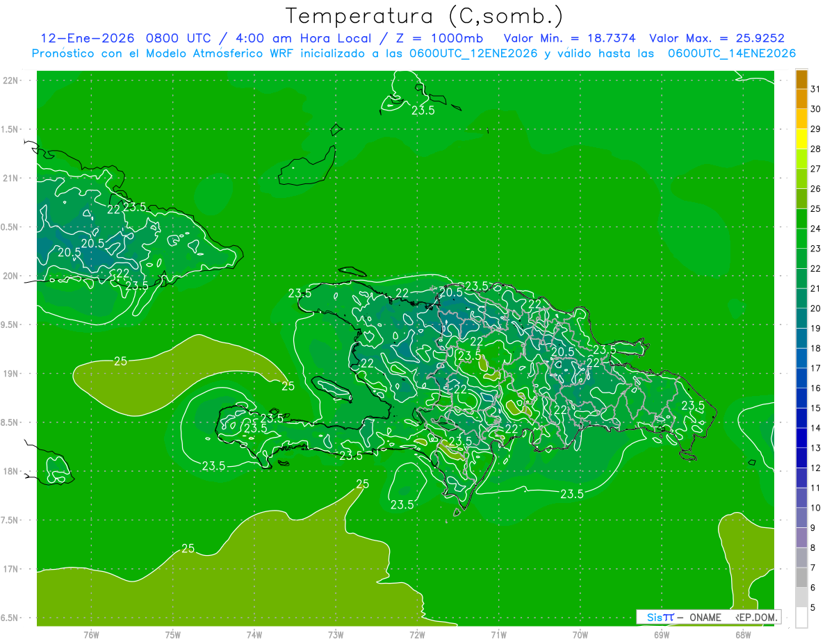Click the '68W' longitude axis label
834x644 pixels.
click(x=743, y=634)
